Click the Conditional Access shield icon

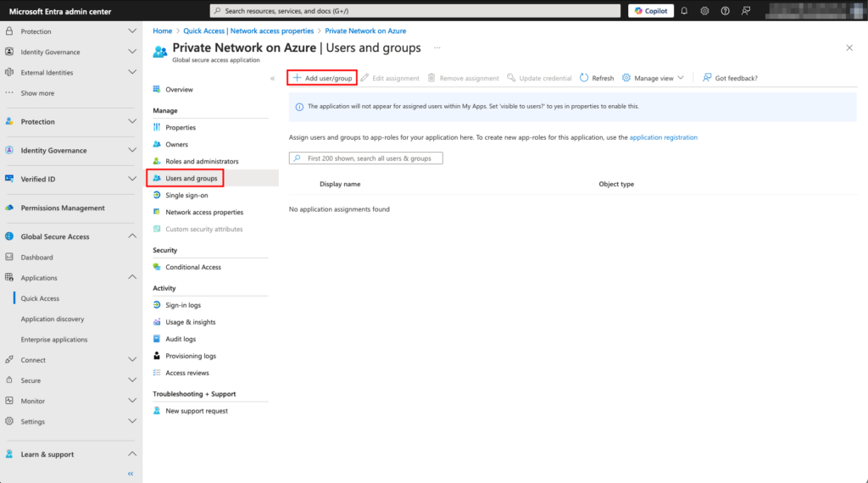(157, 267)
